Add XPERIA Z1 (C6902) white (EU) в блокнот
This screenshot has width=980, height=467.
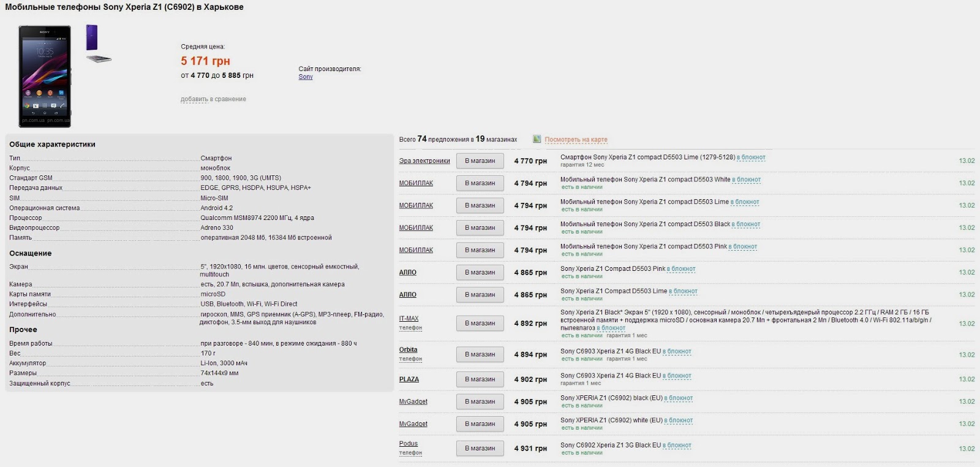679,421
